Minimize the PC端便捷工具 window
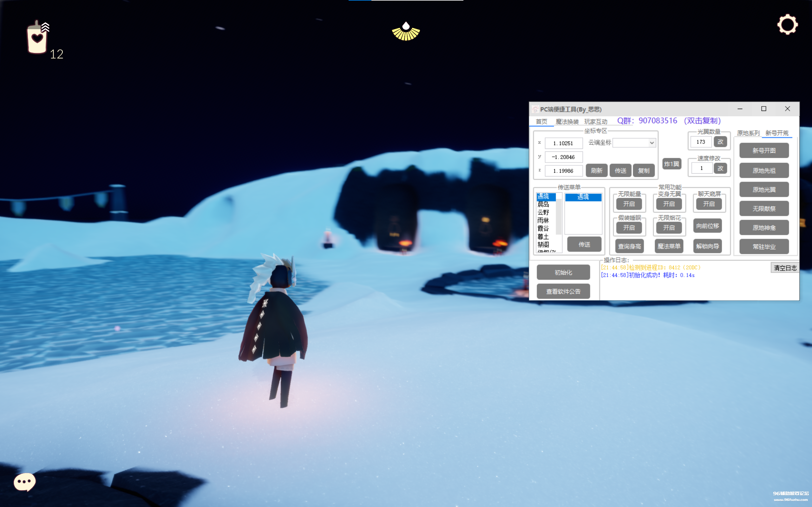This screenshot has height=507, width=812. [x=740, y=109]
